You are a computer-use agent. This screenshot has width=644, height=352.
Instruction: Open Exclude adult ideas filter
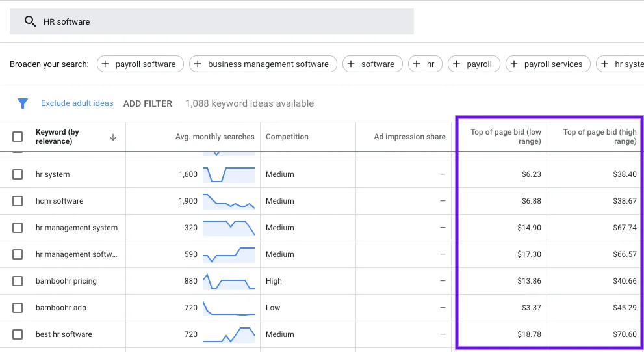[77, 103]
